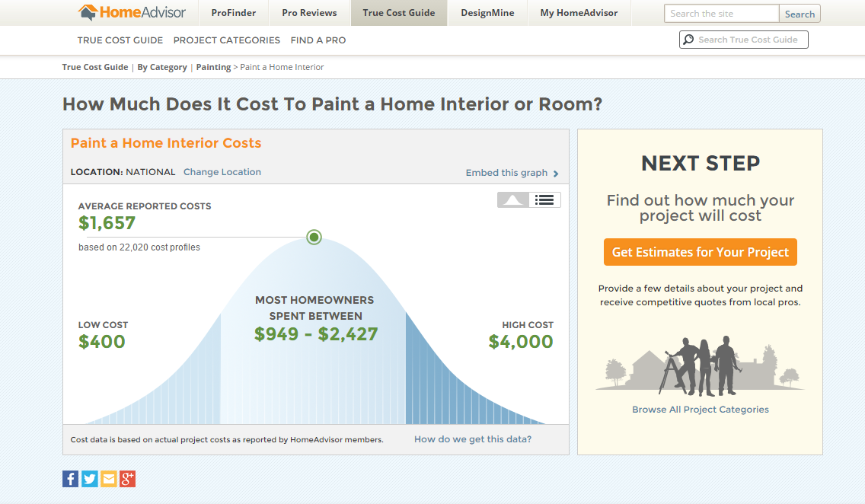Share on Facebook icon
Image resolution: width=865 pixels, height=504 pixels.
(70, 479)
